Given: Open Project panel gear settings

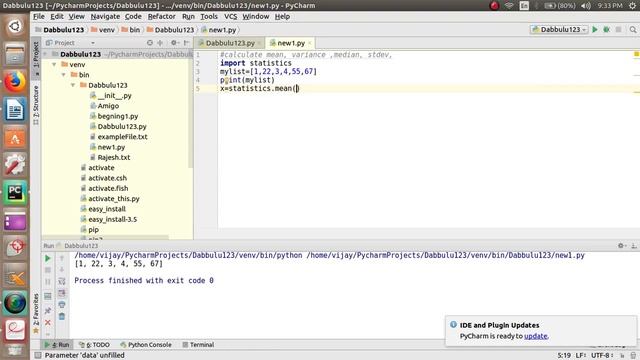Looking at the screenshot, I should click(x=174, y=43).
